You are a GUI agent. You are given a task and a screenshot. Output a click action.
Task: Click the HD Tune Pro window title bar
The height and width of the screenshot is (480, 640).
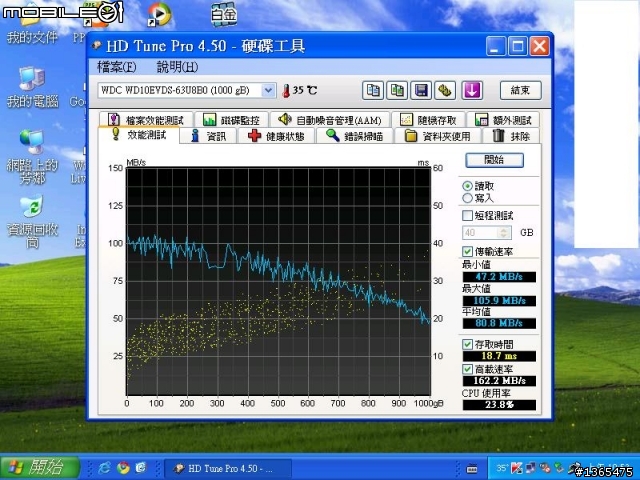tap(286, 46)
